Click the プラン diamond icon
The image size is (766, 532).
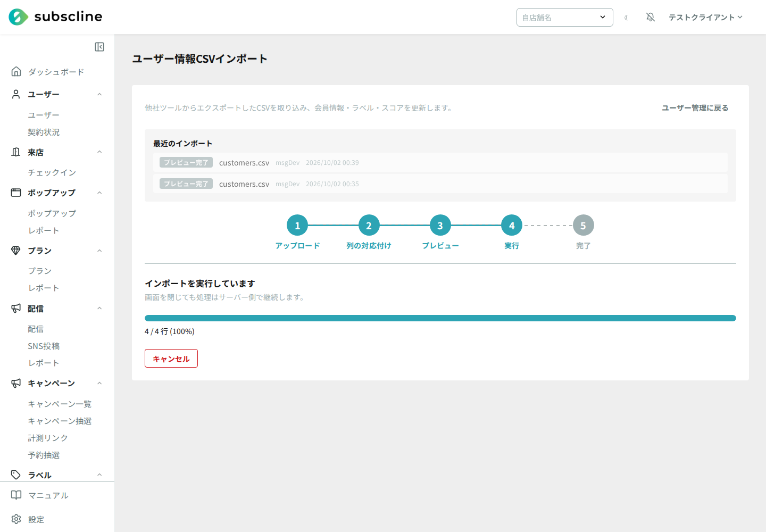click(x=16, y=250)
